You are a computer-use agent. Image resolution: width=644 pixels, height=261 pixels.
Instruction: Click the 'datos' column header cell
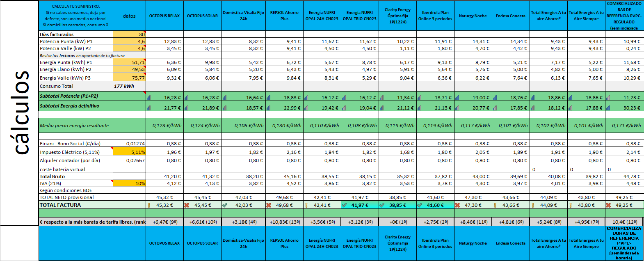pyautogui.click(x=129, y=16)
